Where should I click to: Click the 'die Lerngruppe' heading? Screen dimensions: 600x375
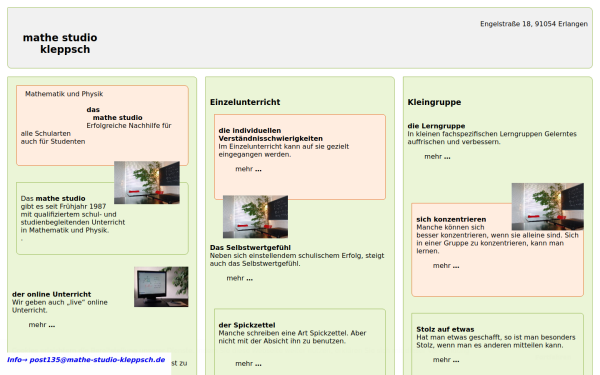436,126
